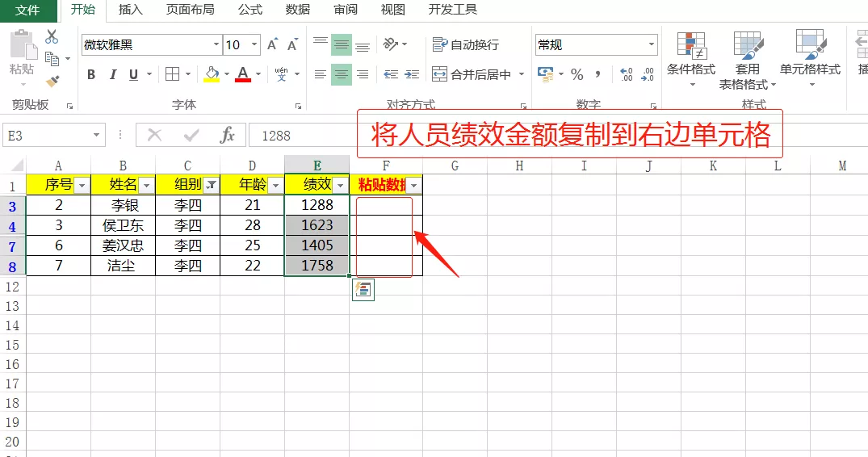Click the 单元格样式 button
The image size is (868, 457).
[810, 60]
